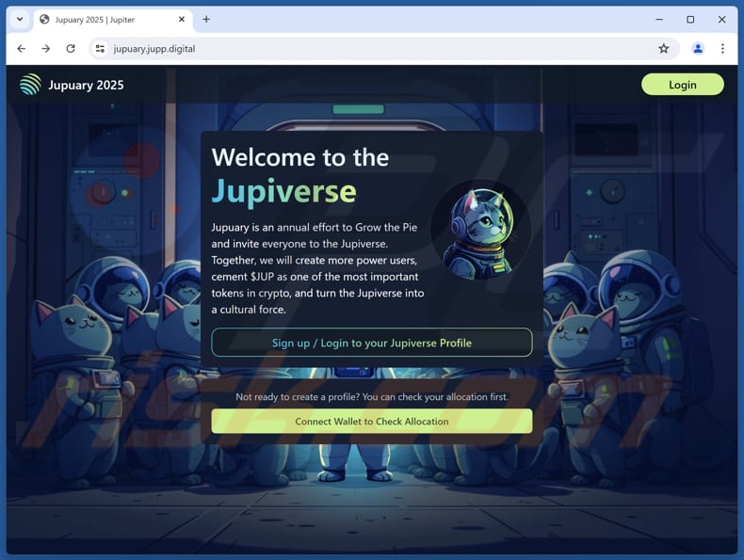This screenshot has width=744, height=560.
Task: Maximize the browser window
Action: click(690, 20)
